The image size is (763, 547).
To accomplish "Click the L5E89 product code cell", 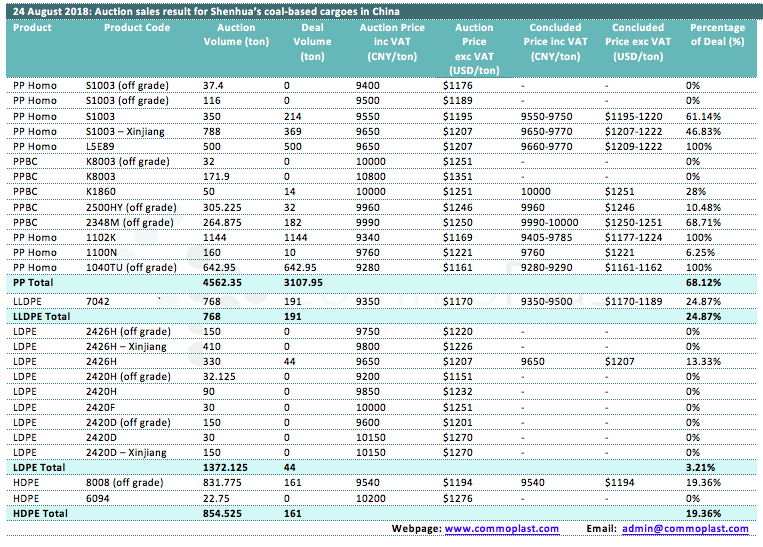I will 102,146.
